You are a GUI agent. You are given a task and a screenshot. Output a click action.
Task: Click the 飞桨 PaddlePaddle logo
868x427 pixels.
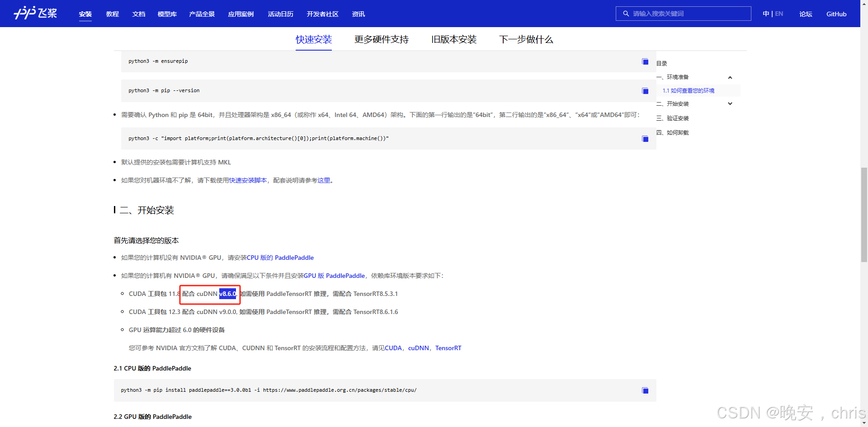[x=35, y=13]
